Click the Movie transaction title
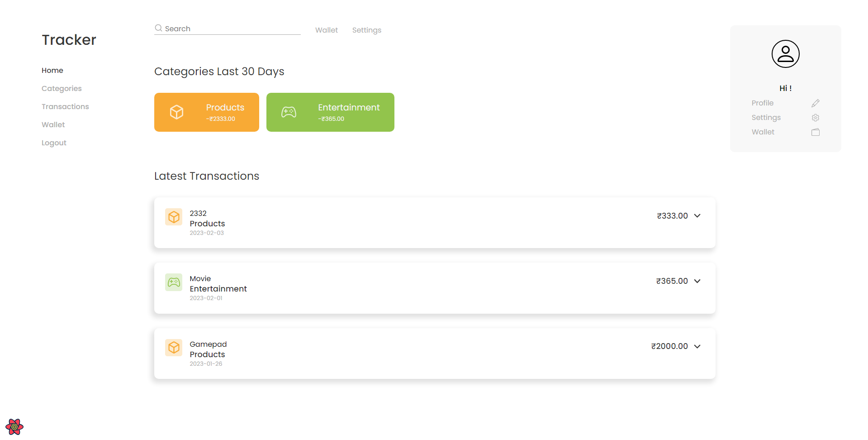 [x=200, y=278]
